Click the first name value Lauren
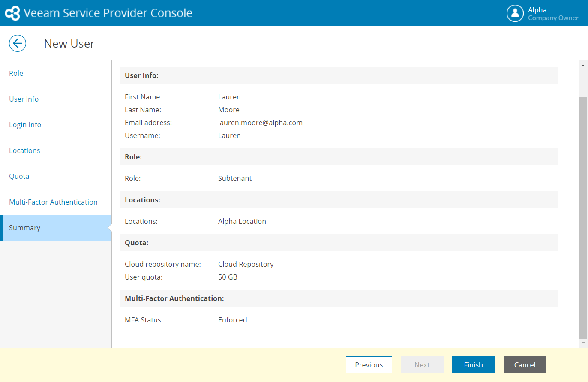Viewport: 588px width, 382px height. pyautogui.click(x=229, y=97)
